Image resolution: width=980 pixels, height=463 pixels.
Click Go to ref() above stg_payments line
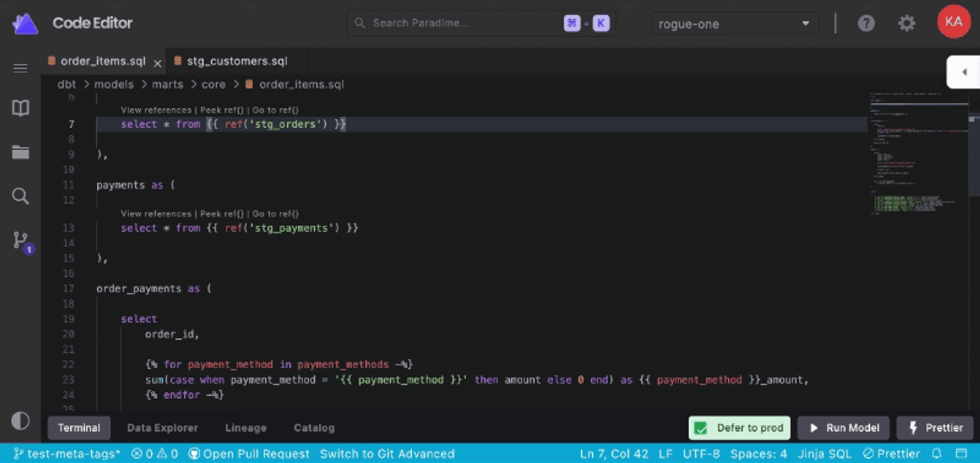(x=276, y=214)
